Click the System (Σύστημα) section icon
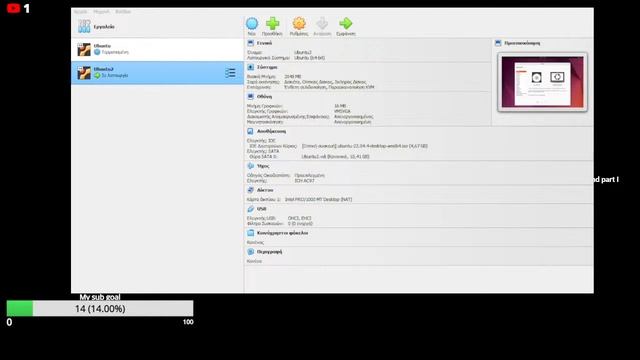Viewport: 640px width, 360px height. point(251,67)
